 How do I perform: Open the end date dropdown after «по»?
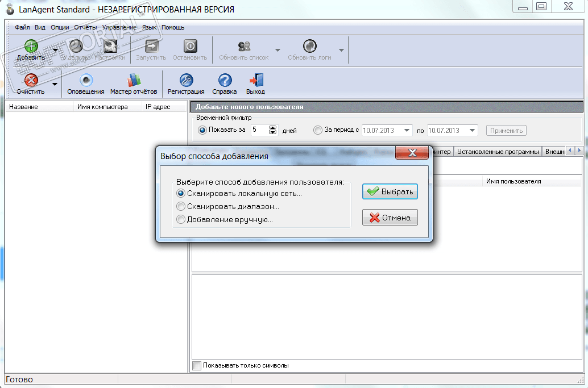coord(472,130)
